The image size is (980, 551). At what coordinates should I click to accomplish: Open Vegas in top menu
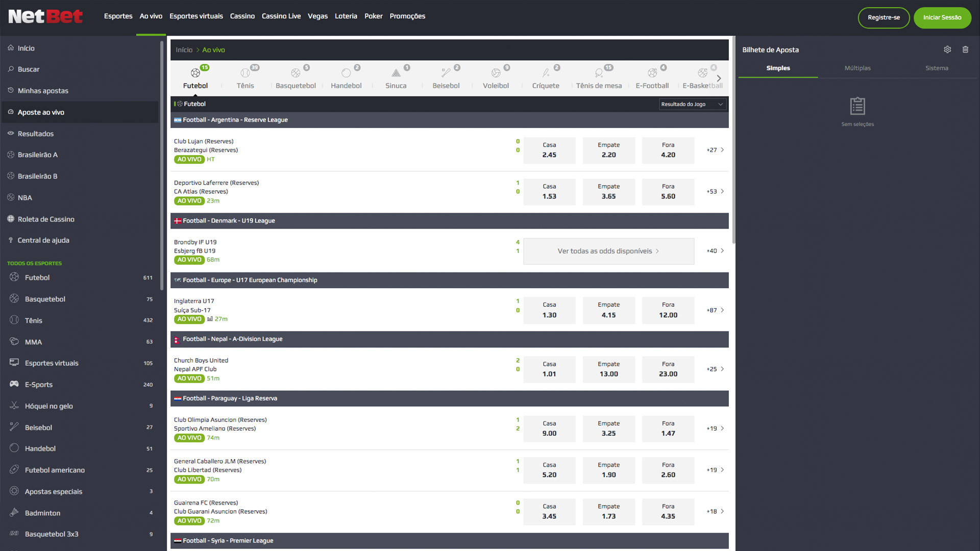pyautogui.click(x=317, y=16)
